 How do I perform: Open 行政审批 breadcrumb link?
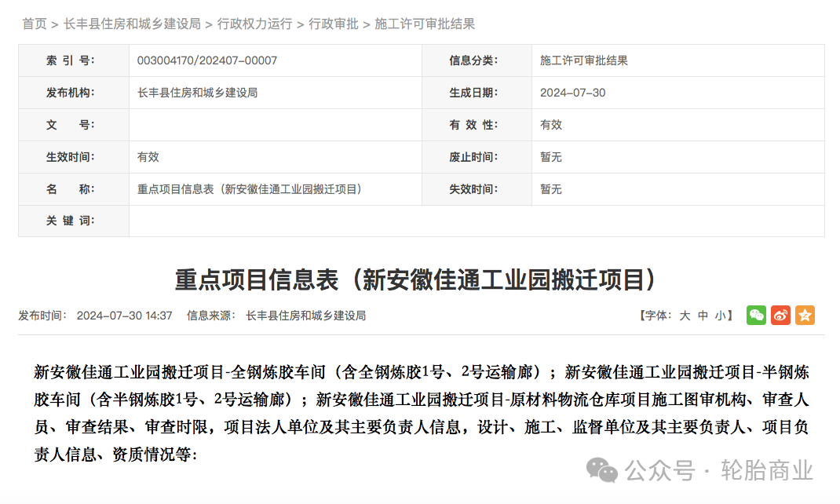pos(333,24)
